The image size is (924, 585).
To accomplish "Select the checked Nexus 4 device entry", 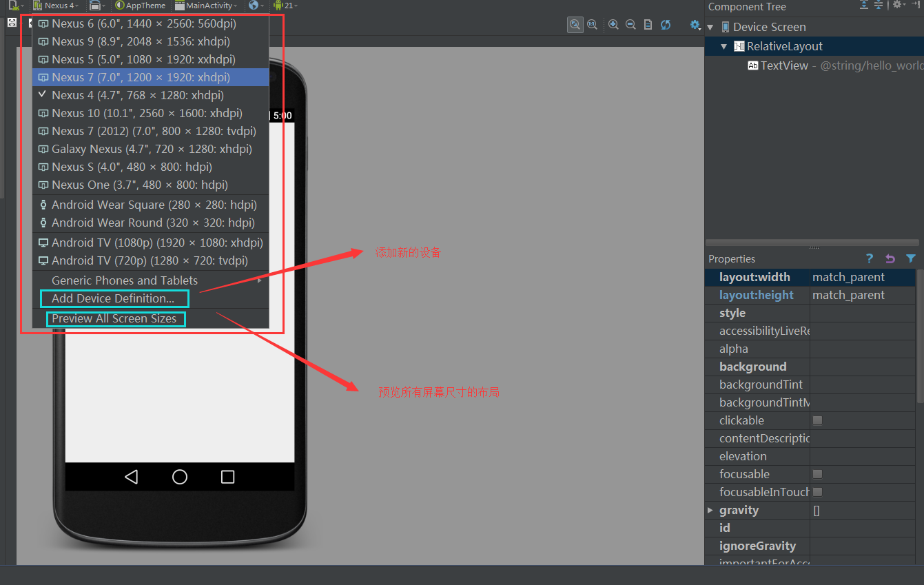I will (150, 95).
